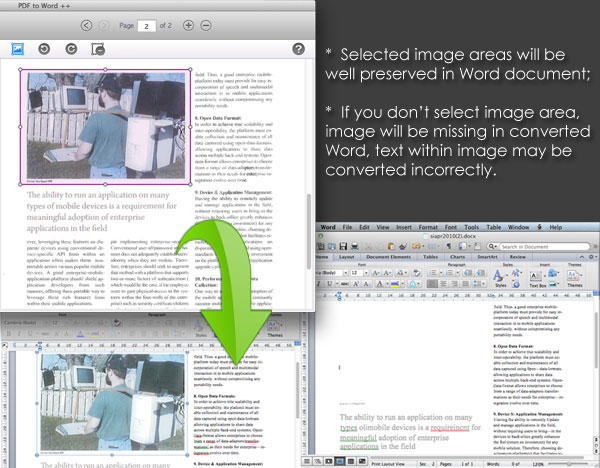Screen dimensions: 600x468
Task: Apply the font color
Action: click(x=379, y=284)
